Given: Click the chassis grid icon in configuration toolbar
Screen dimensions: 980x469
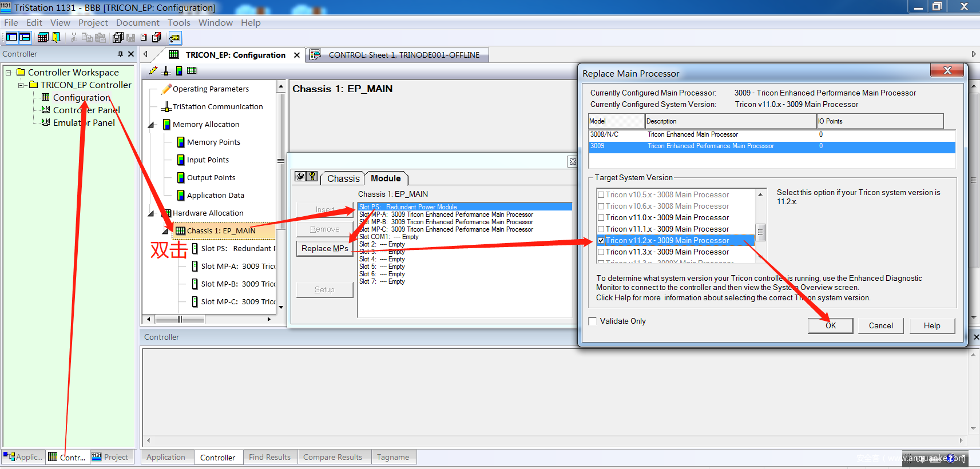Looking at the screenshot, I should (192, 70).
